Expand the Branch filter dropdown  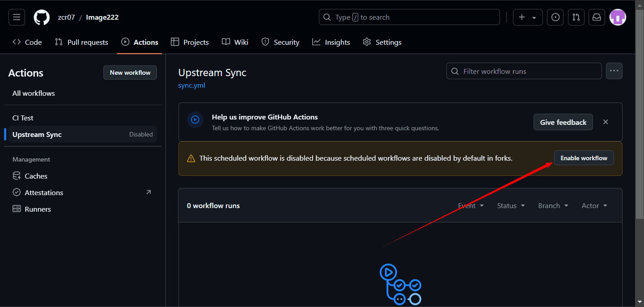pyautogui.click(x=553, y=206)
